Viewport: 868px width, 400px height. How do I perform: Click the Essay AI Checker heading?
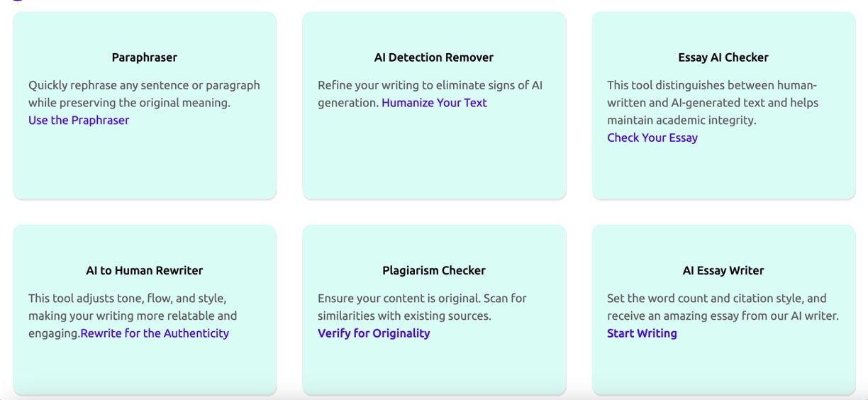point(723,57)
